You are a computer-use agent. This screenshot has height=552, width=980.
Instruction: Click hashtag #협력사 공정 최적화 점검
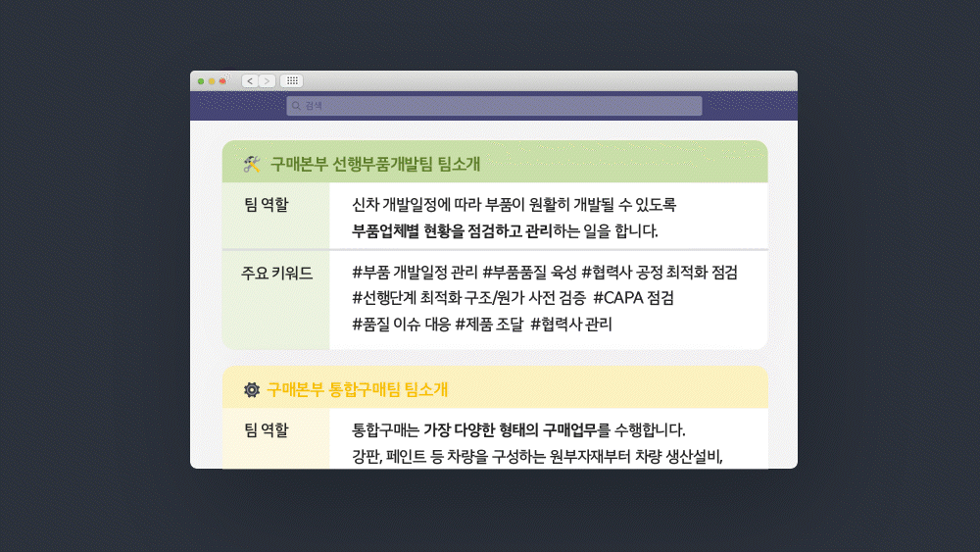coord(660,272)
